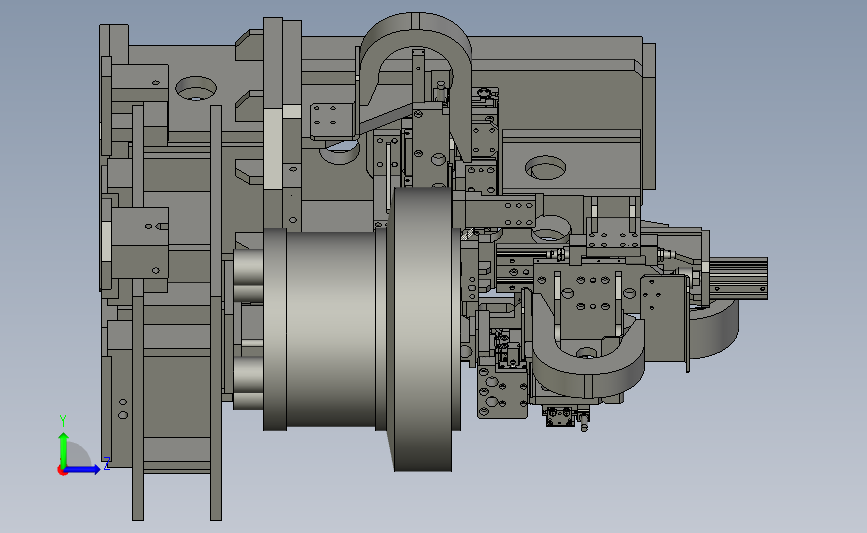Click the blue Z axis arrow of the triad
The image size is (867, 533).
point(82,469)
